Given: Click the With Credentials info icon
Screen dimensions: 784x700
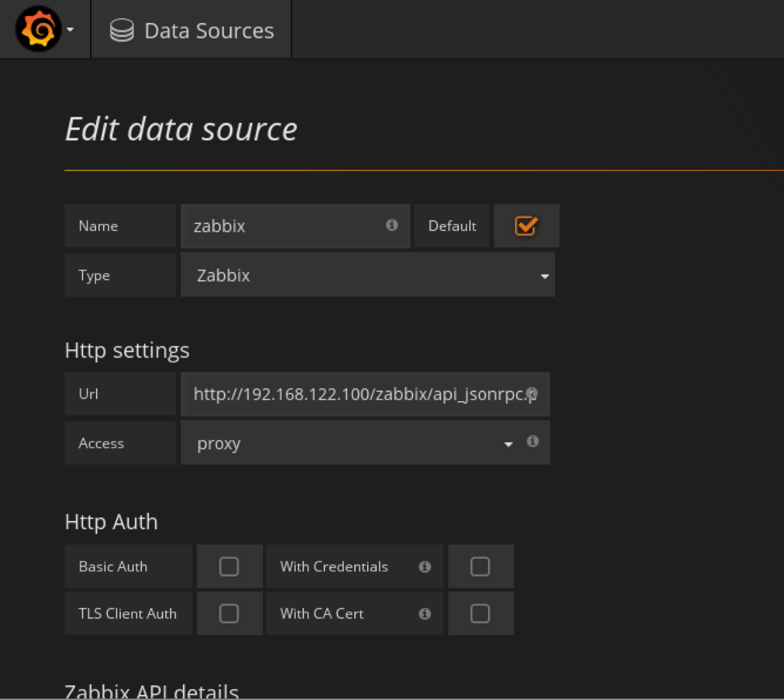Looking at the screenshot, I should click(425, 567).
